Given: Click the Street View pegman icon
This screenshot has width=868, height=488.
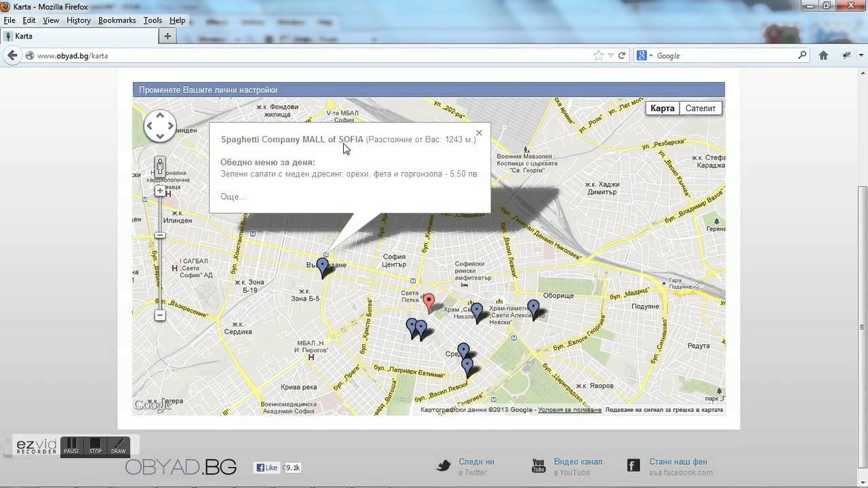Looking at the screenshot, I should pyautogui.click(x=160, y=166).
